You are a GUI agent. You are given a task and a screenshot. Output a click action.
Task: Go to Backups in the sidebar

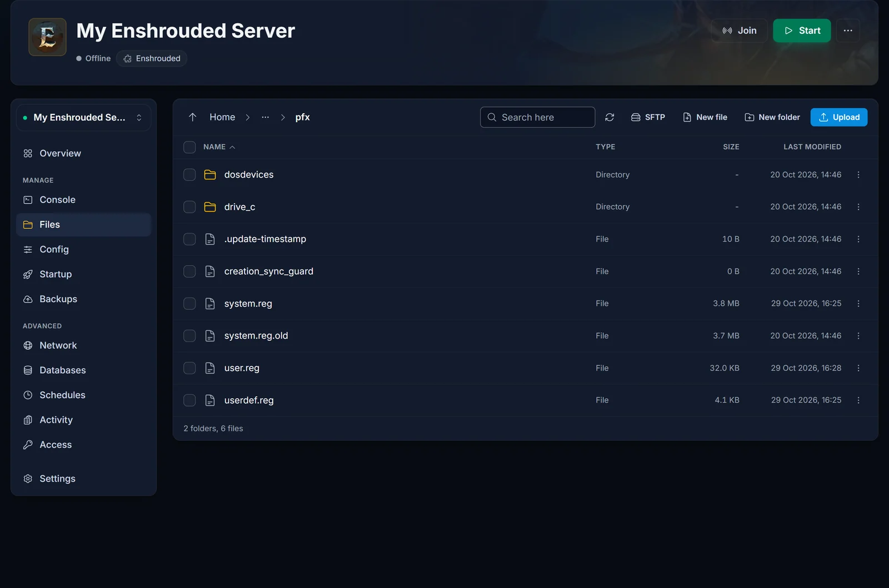(x=83, y=299)
